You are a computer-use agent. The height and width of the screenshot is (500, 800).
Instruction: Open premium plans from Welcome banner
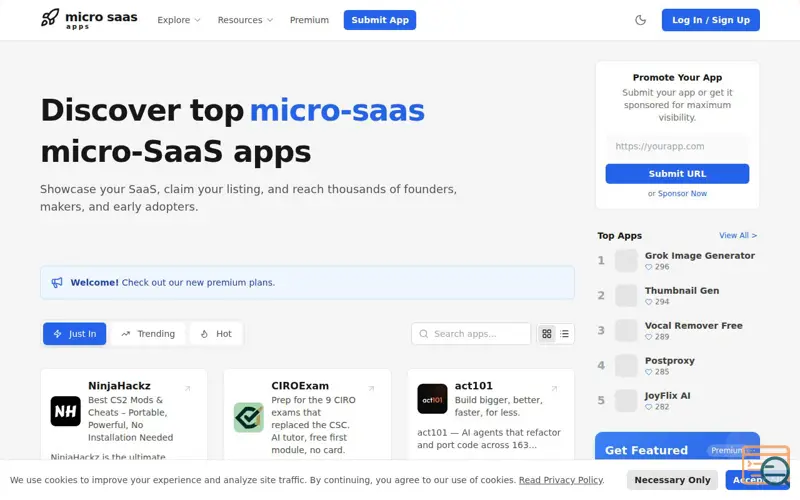coord(198,283)
